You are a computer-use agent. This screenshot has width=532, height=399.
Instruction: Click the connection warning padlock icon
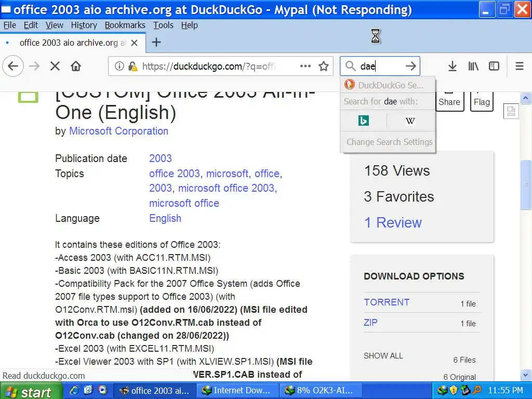tap(132, 66)
